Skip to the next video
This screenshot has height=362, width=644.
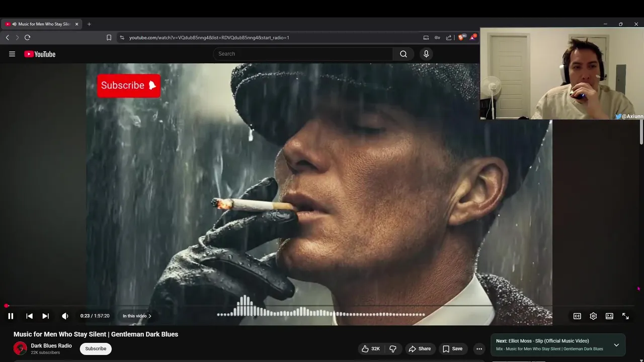click(45, 316)
